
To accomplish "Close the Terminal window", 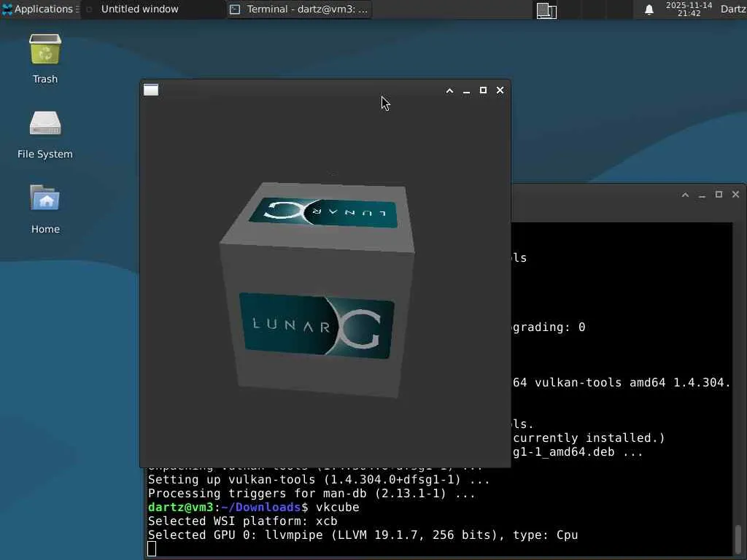I will (x=735, y=194).
